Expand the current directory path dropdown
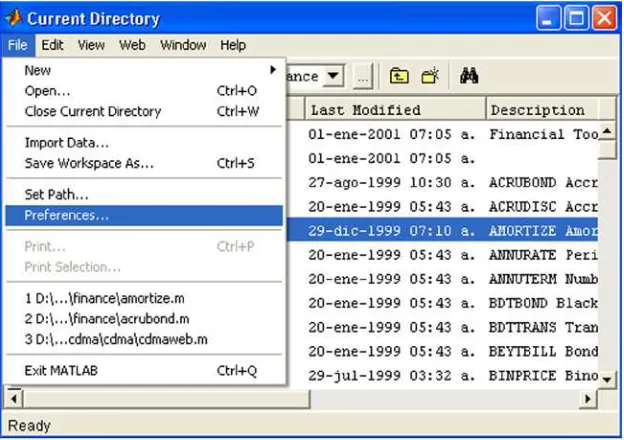The height and width of the screenshot is (440, 624). (333, 76)
